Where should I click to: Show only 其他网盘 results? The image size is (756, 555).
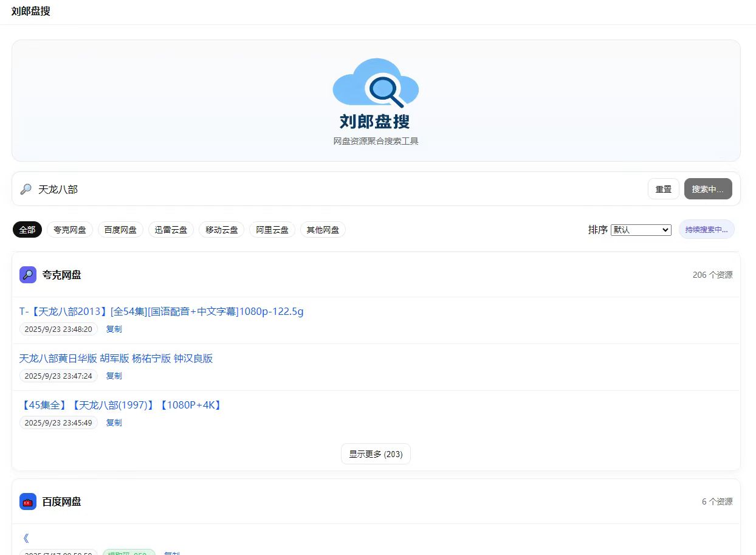(323, 230)
